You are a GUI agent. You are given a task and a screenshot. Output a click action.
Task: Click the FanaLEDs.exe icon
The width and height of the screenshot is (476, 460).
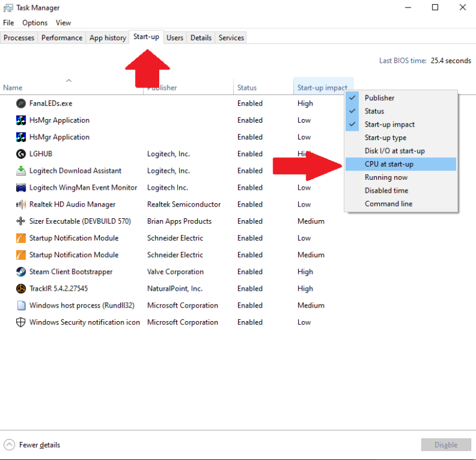pyautogui.click(x=20, y=104)
